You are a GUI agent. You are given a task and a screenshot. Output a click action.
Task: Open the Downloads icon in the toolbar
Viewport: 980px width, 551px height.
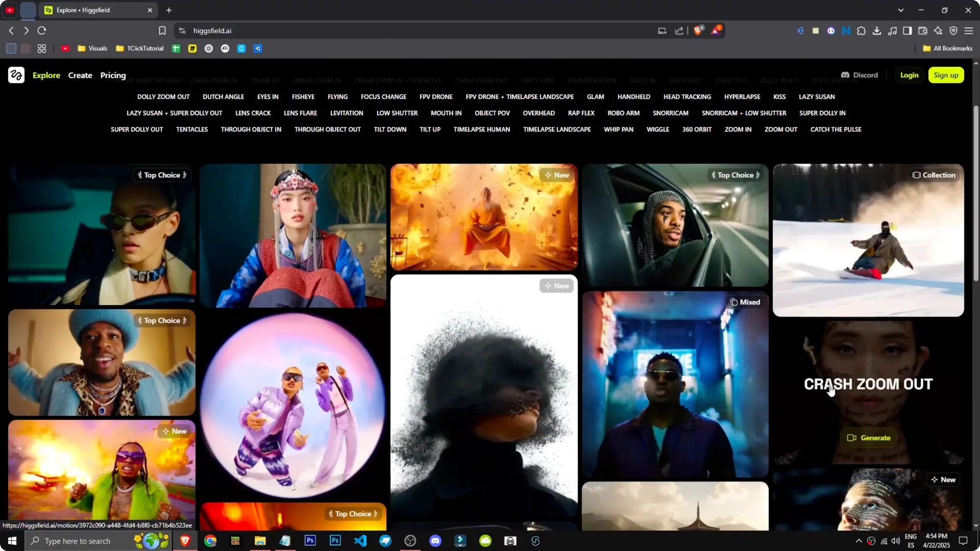click(877, 31)
